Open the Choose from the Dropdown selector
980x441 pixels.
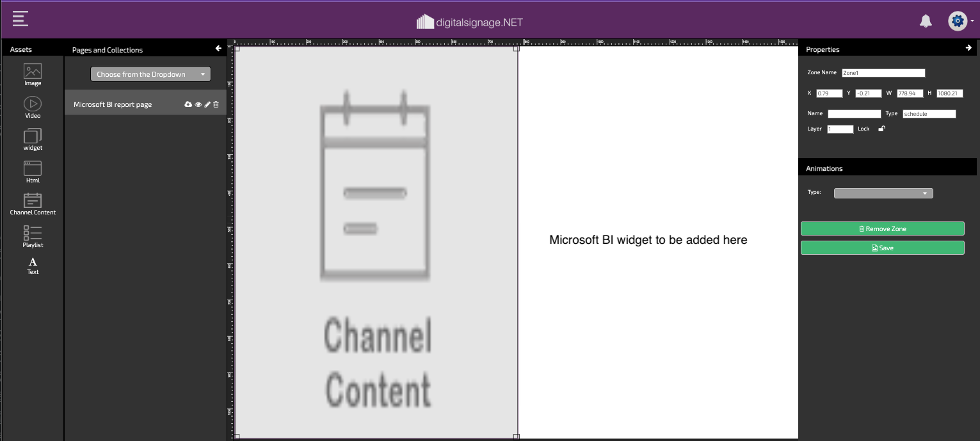click(x=150, y=74)
